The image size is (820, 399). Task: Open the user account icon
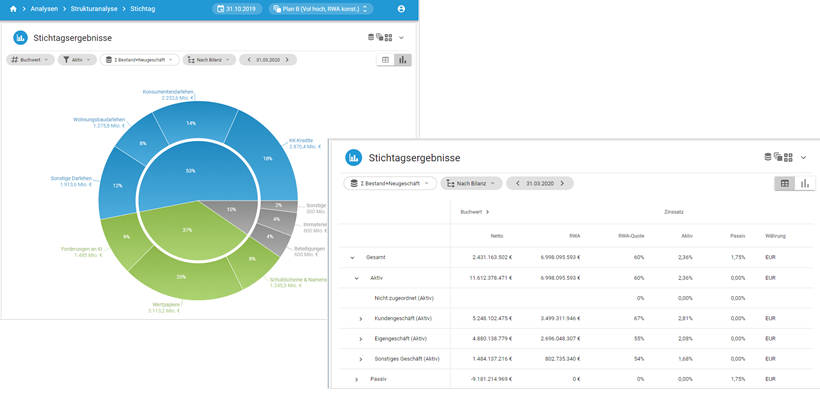pos(401,9)
